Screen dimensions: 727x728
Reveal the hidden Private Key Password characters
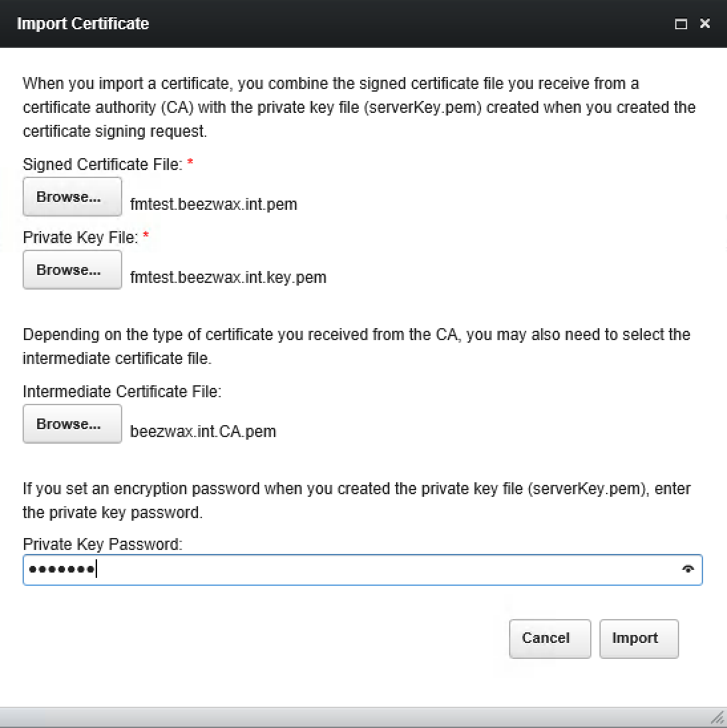coord(688,569)
